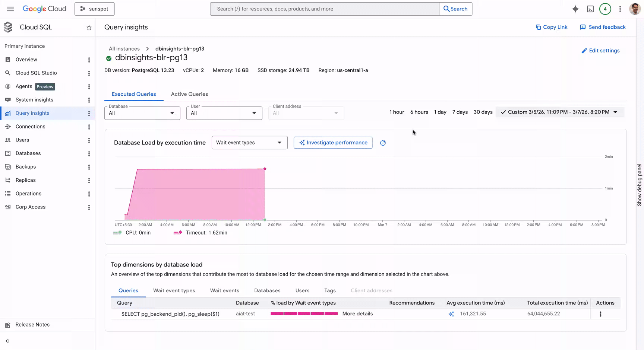Click Send feedback
644x350 pixels.
coord(603,27)
